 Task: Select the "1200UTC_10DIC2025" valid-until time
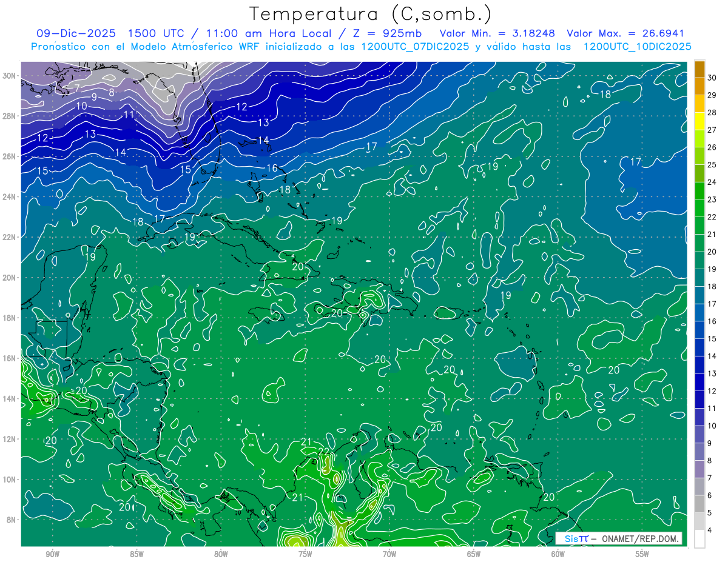pos(637,47)
